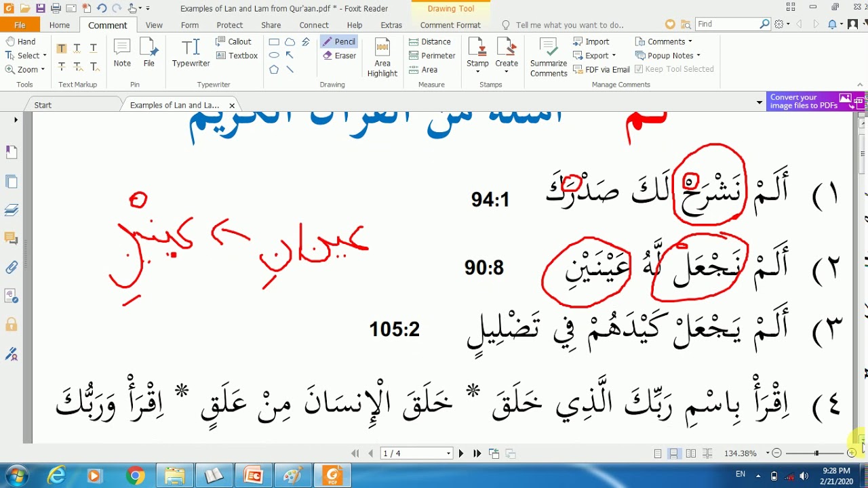The width and height of the screenshot is (868, 488).
Task: Open the Home ribbon tab
Action: coord(60,25)
